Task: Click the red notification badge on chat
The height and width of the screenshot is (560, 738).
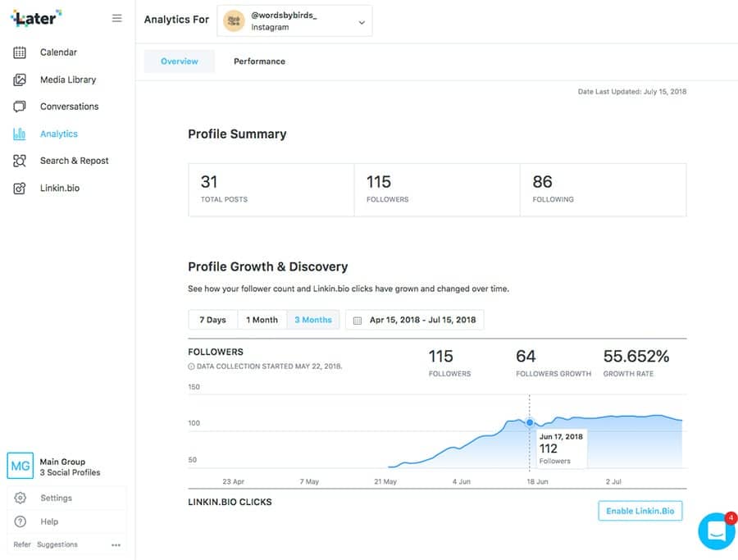Action: coord(731,518)
